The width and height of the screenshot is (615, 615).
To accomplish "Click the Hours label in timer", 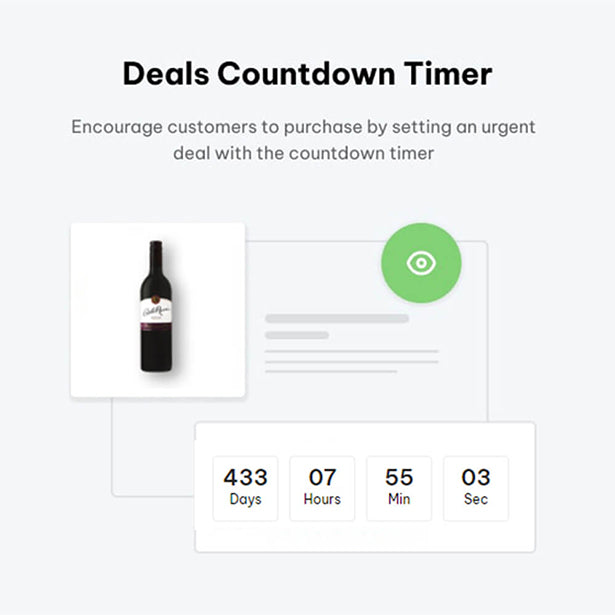I will (x=322, y=499).
